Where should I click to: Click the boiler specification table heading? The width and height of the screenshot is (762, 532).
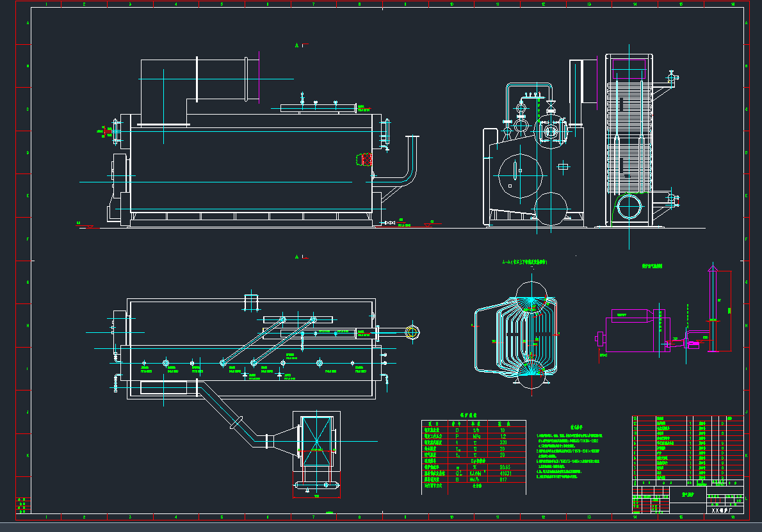click(473, 415)
